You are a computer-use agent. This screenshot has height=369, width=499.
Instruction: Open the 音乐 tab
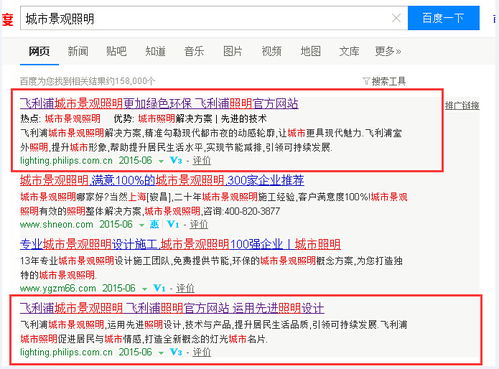point(194,51)
